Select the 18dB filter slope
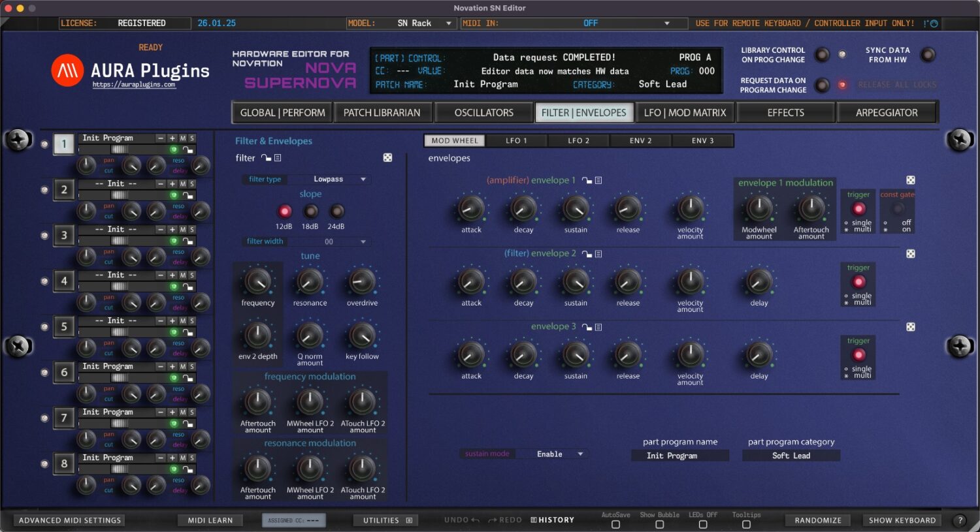The height and width of the screenshot is (532, 980). coord(310,211)
